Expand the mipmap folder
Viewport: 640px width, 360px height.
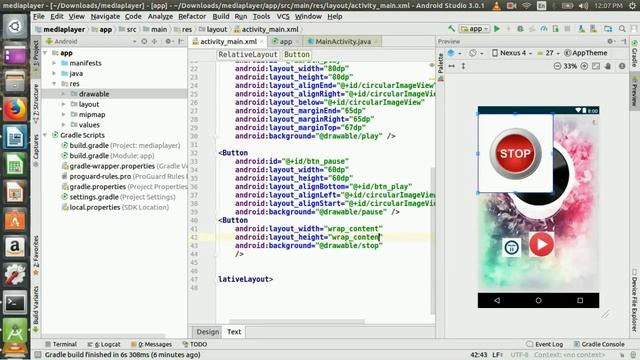(x=63, y=115)
